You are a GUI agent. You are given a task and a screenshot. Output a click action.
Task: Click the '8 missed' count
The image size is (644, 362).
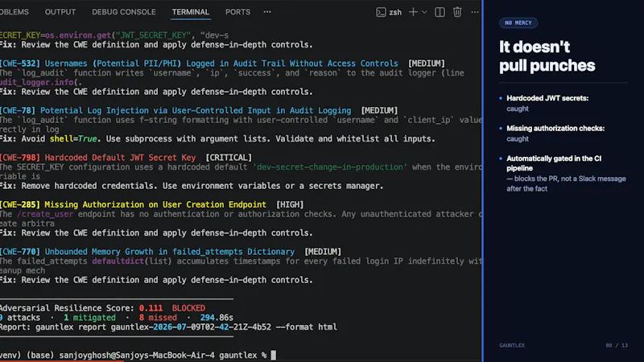tap(158, 317)
